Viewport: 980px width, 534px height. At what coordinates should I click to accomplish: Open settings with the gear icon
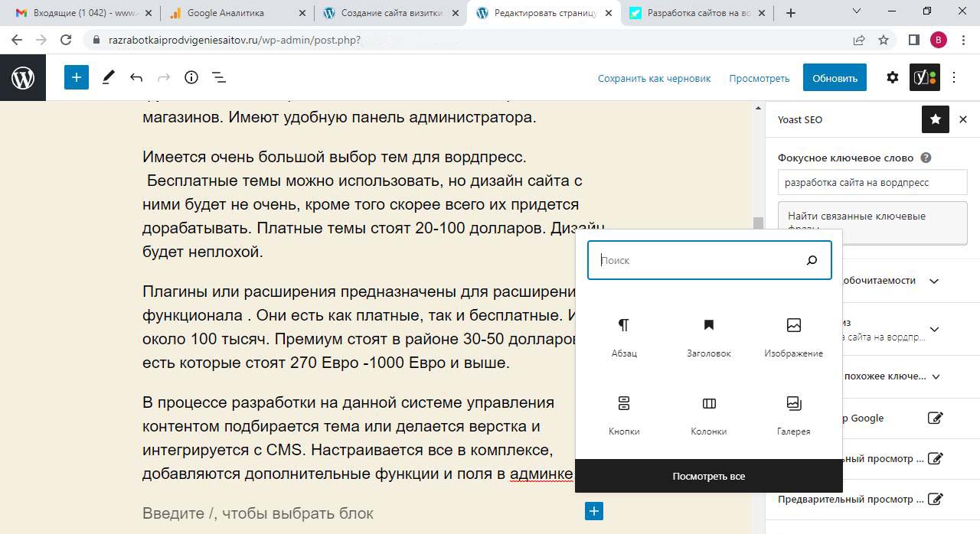[x=892, y=77]
